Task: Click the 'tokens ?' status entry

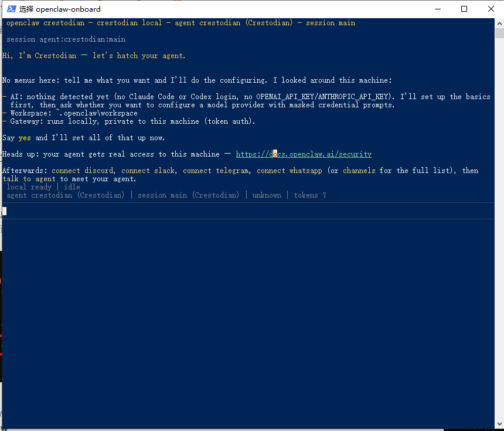Action: [x=310, y=195]
